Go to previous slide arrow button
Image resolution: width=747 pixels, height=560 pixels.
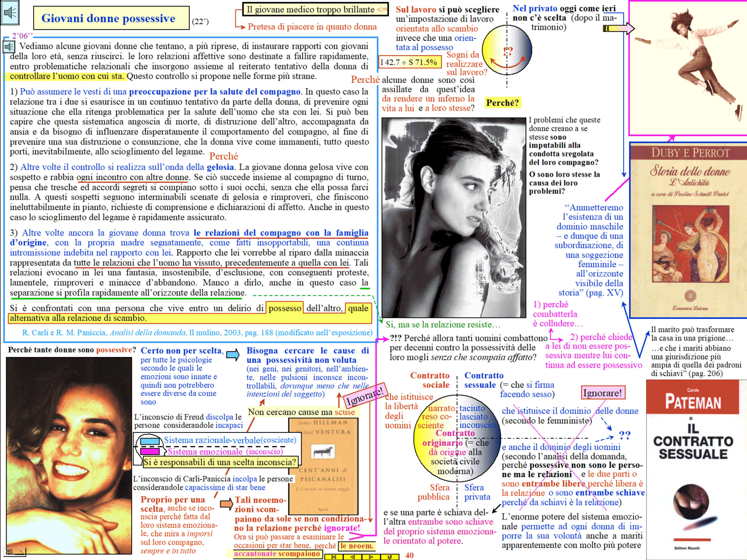(x=353, y=557)
